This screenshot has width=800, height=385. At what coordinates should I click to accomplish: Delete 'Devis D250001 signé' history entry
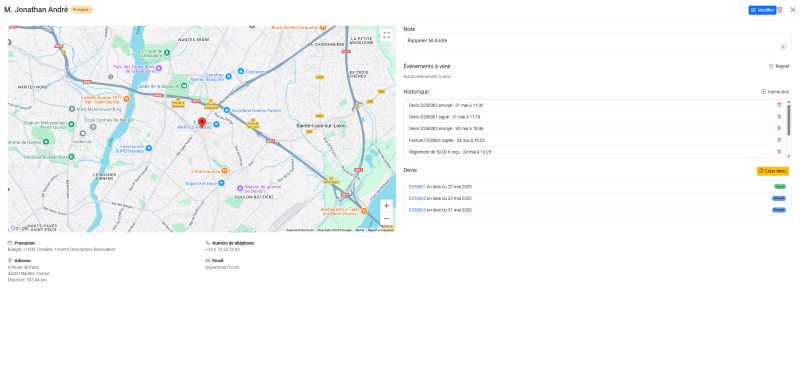tap(779, 117)
